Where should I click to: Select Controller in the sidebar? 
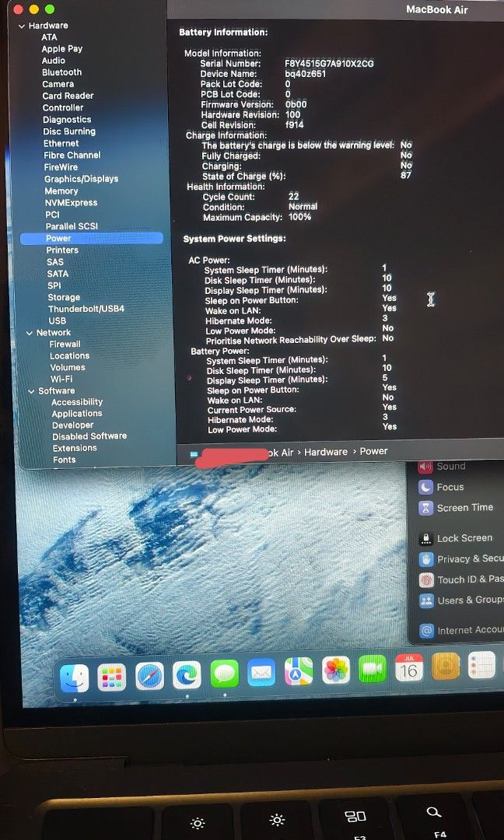pyautogui.click(x=63, y=107)
